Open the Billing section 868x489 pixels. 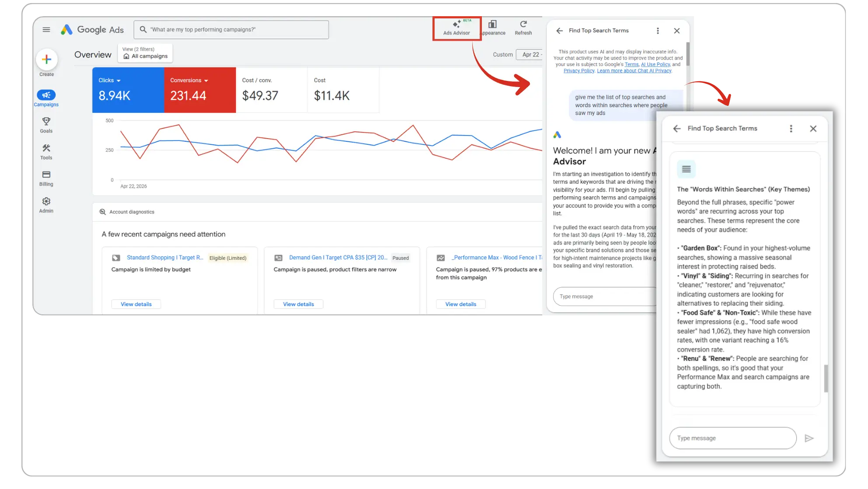click(46, 178)
